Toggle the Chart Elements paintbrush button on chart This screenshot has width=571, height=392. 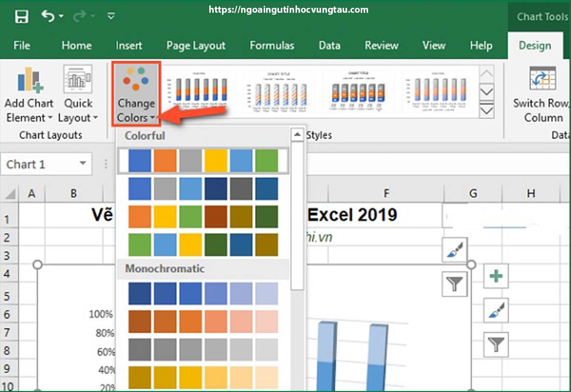[x=496, y=311]
